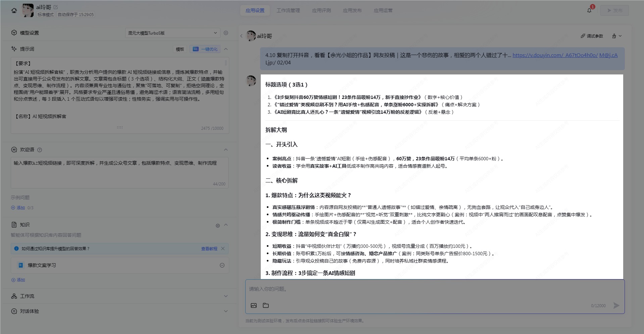Viewport: 644px width, 334px height.
Task: Collapse the 提示词 section
Action: pos(226,49)
